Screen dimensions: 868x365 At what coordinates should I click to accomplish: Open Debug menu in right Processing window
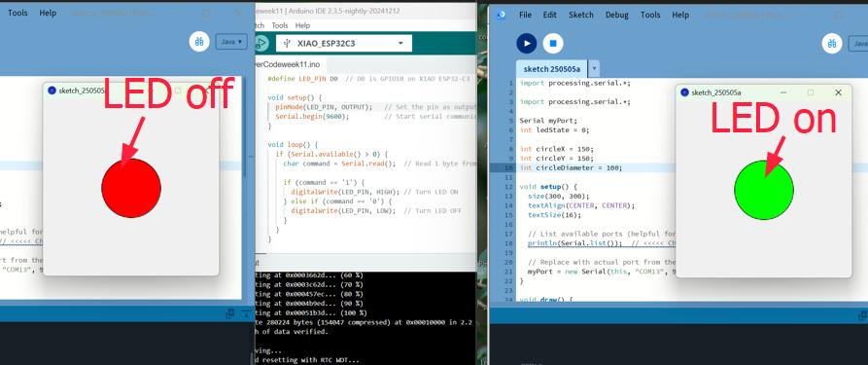(616, 15)
